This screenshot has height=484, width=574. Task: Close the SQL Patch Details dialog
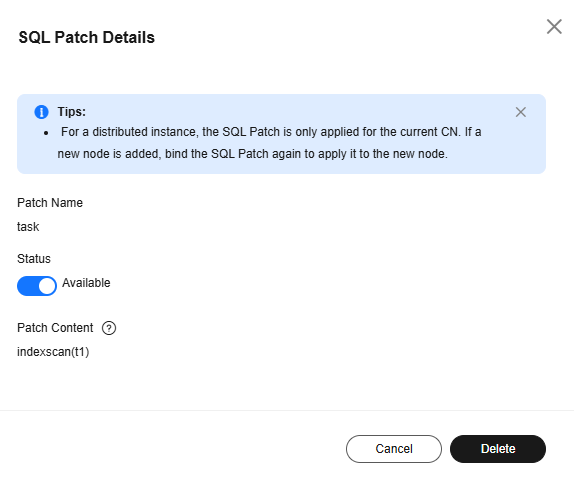[x=554, y=27]
